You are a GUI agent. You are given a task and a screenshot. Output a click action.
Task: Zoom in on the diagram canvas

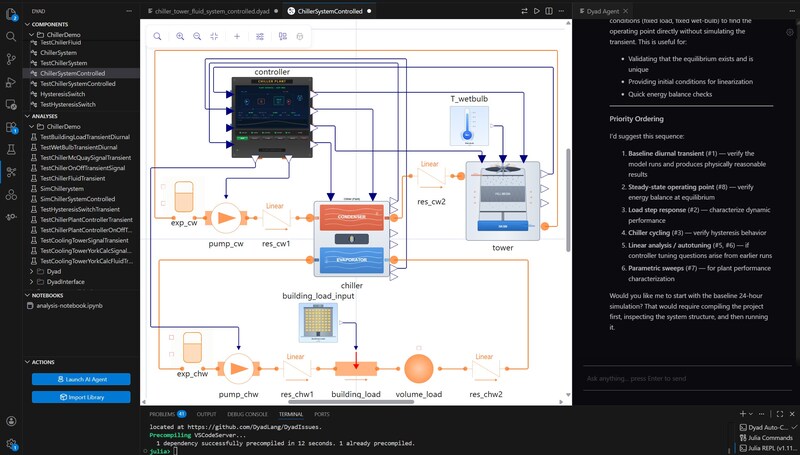[181, 36]
